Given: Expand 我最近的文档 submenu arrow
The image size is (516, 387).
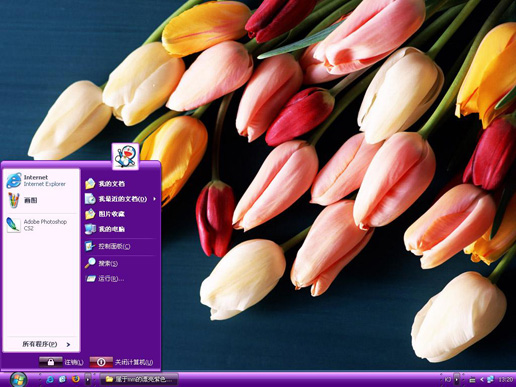Looking at the screenshot, I should (154, 199).
